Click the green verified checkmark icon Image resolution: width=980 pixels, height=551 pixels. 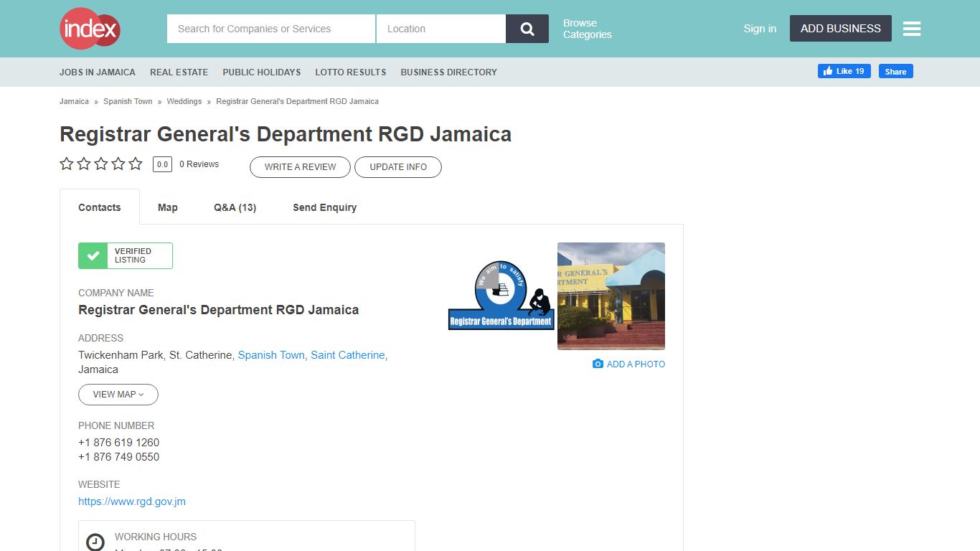click(x=93, y=255)
